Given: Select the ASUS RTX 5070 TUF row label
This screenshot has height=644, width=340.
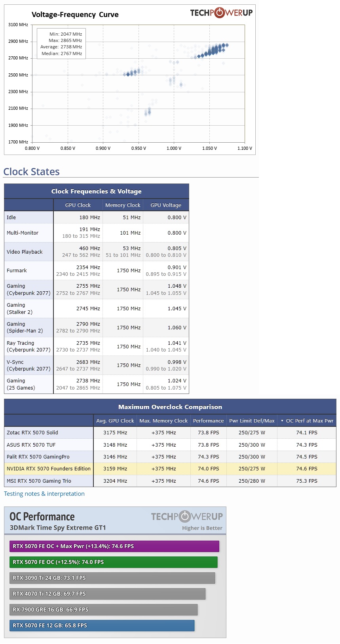Looking at the screenshot, I should coord(31,445).
